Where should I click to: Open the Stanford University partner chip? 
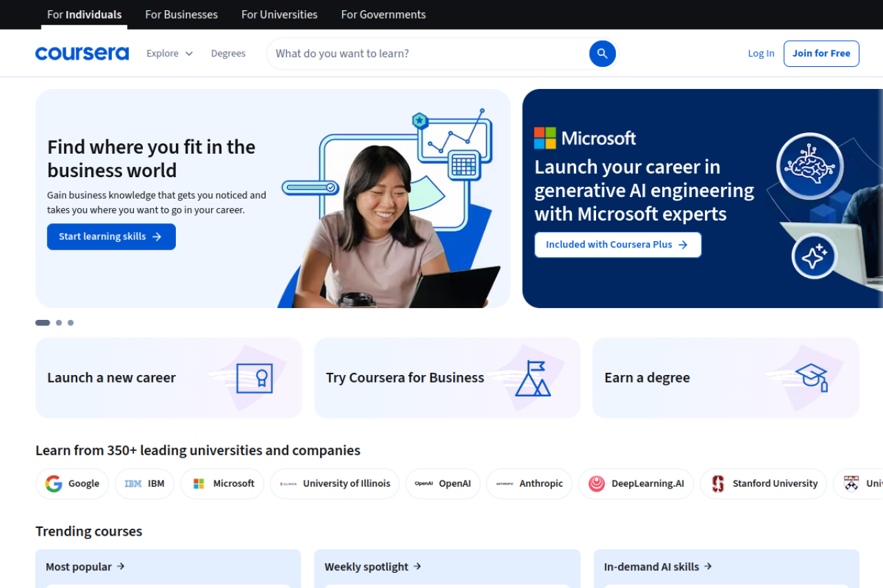[763, 483]
